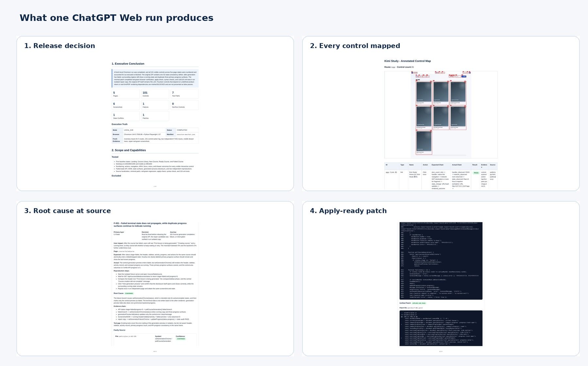Click the 'CONFIRMED' badge beside Root Cause
Image resolution: width=588 pixels, height=366 pixels.
(x=129, y=293)
